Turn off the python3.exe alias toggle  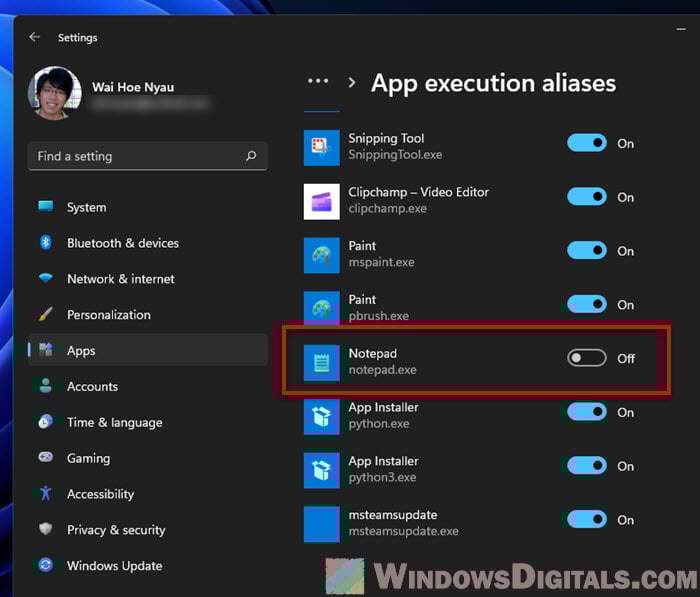(587, 466)
